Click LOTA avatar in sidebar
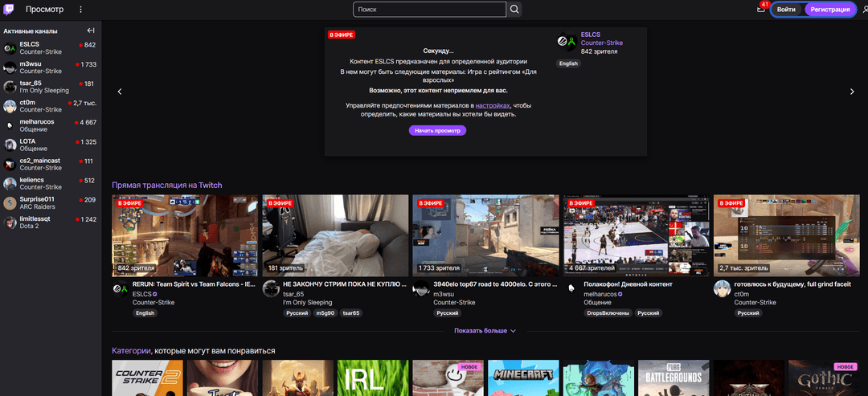 pos(10,145)
